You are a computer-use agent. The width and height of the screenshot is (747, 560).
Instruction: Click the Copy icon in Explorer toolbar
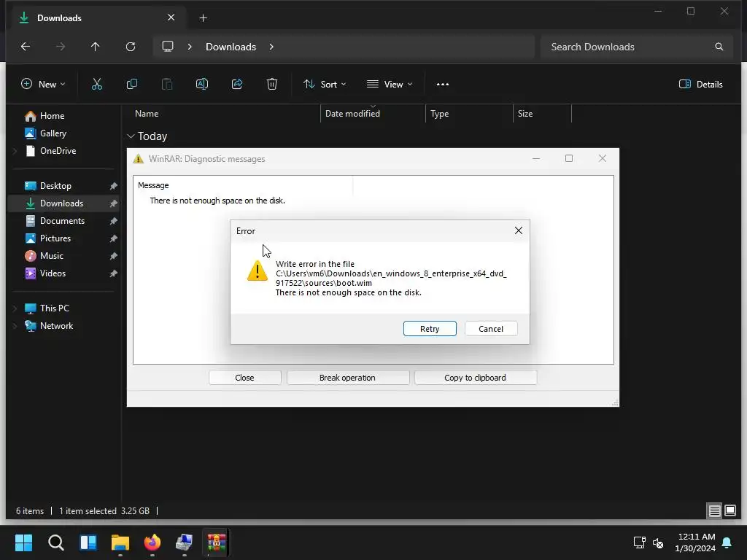(131, 85)
